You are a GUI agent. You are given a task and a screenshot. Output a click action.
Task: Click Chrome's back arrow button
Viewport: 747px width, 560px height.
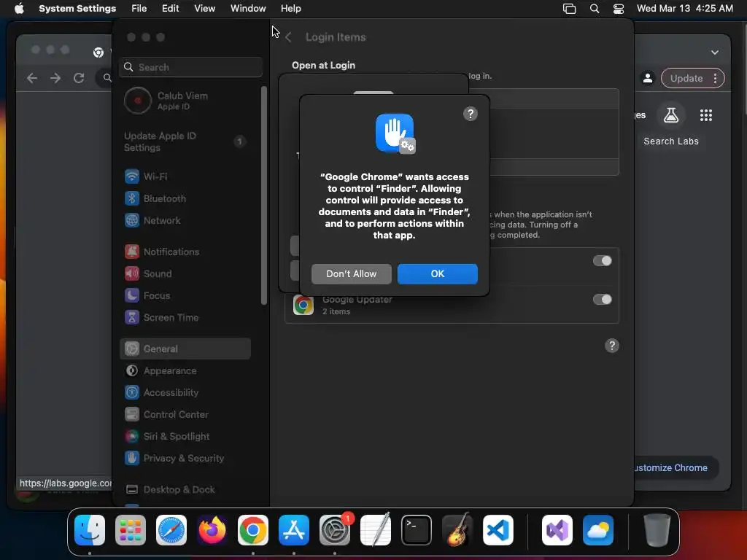click(x=32, y=78)
